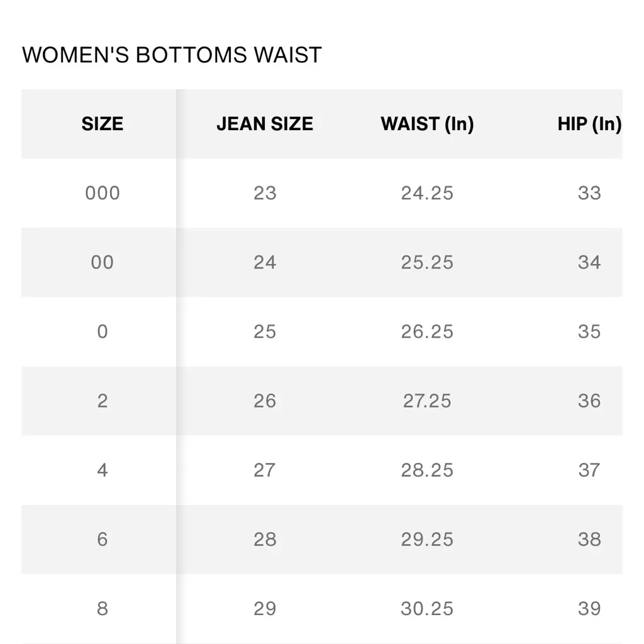Select the size 00 cell
Screen dimensions: 644x644
(x=102, y=262)
